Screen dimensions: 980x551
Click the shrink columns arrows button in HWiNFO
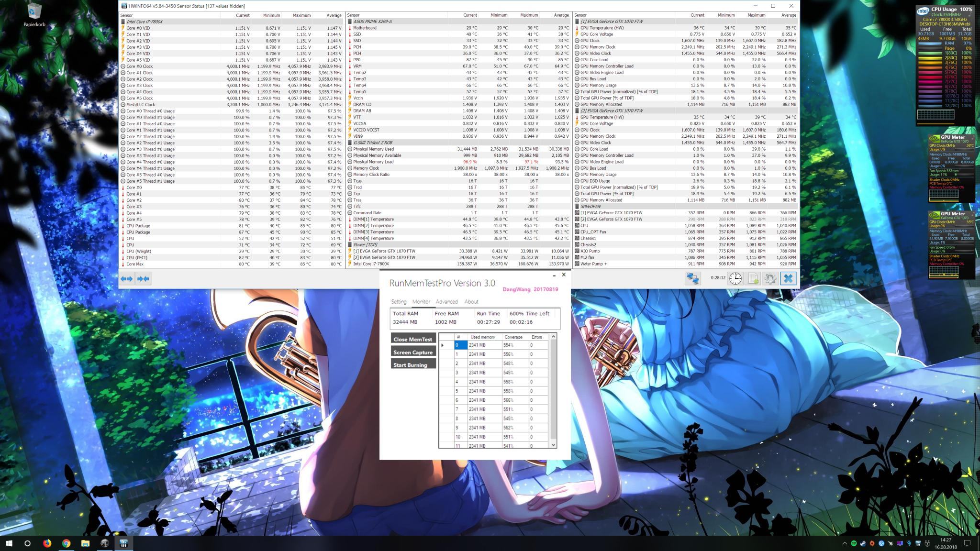143,278
